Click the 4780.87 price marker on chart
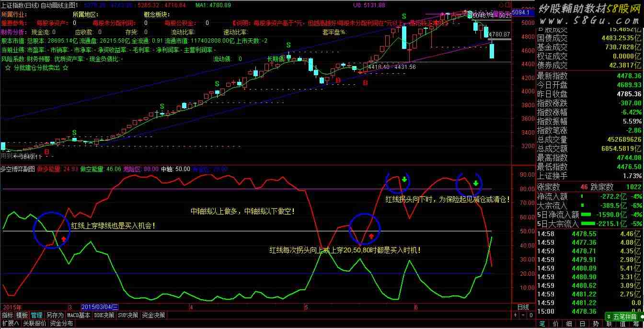The height and width of the screenshot is (329, 644). pos(500,34)
